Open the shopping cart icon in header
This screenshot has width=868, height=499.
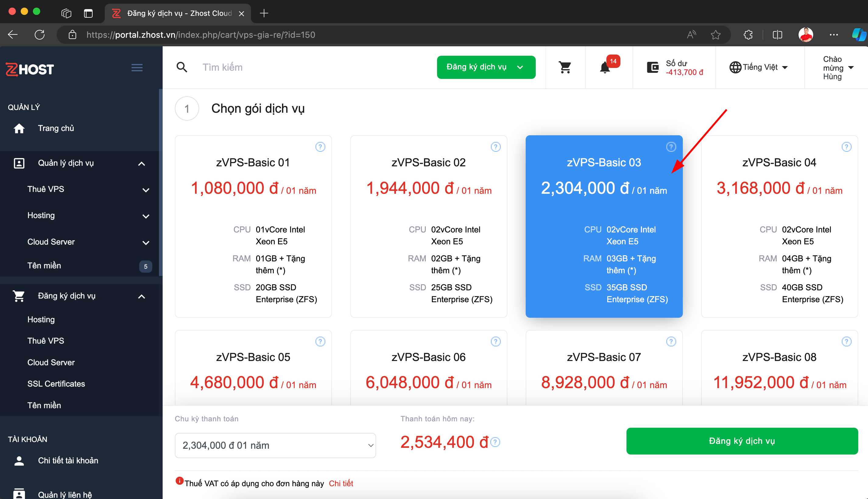point(565,67)
